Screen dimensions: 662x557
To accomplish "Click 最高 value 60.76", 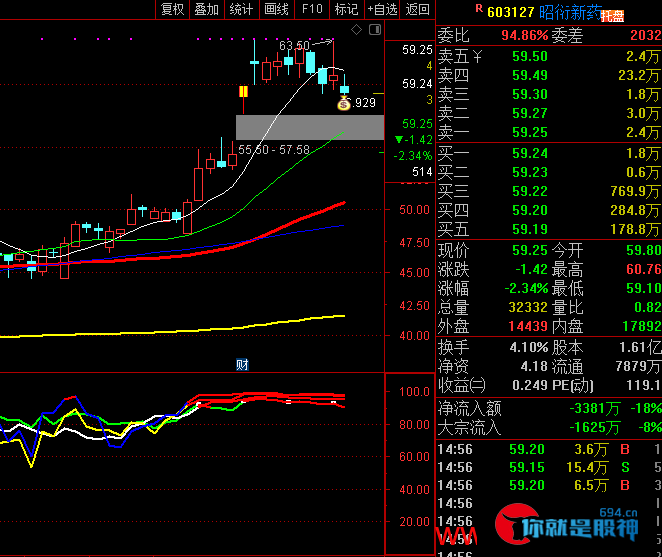I will click(x=644, y=269).
